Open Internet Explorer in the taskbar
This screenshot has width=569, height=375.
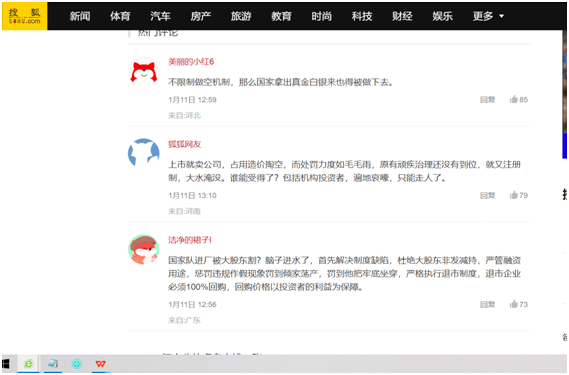28,364
